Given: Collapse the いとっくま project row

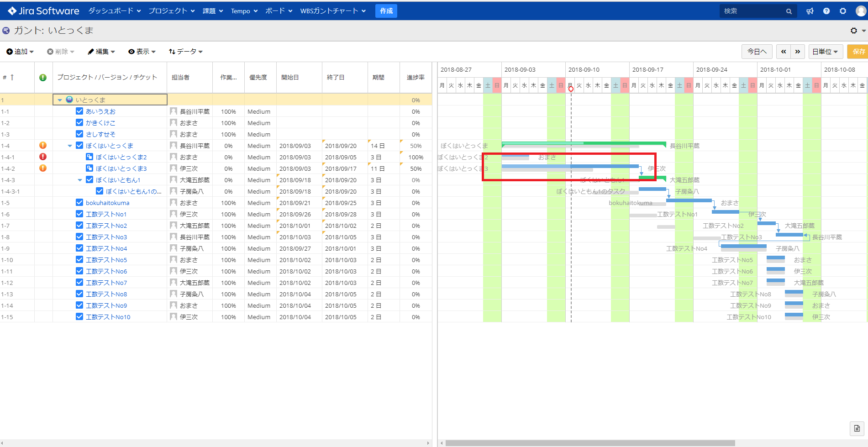Looking at the screenshot, I should point(60,100).
